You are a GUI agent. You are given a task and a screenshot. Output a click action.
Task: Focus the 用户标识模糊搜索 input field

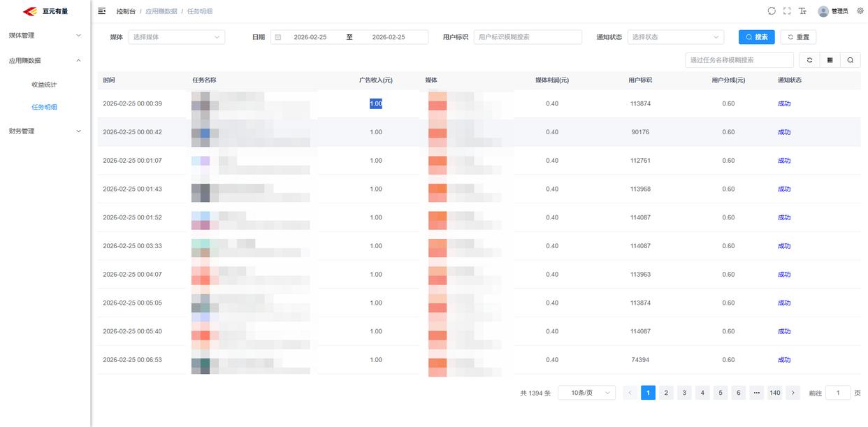tap(528, 37)
